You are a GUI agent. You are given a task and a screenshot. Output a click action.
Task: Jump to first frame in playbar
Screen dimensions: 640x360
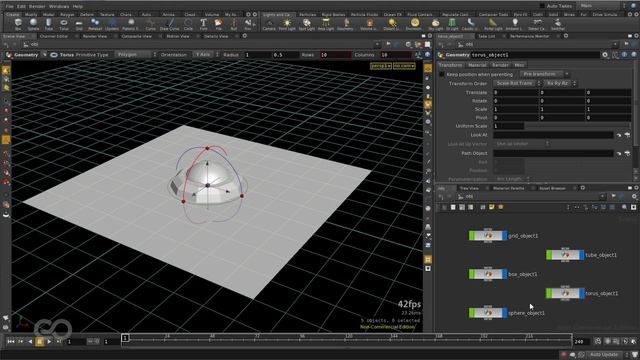tap(11, 341)
